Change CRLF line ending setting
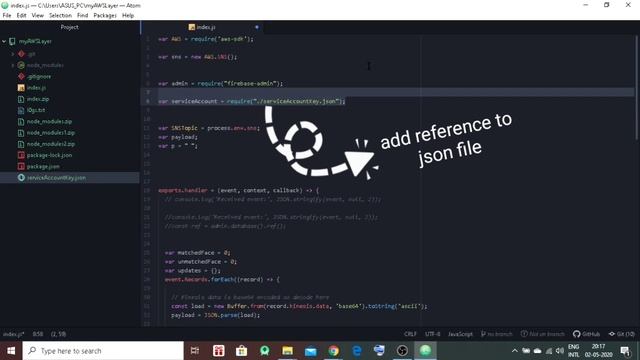Screen dimensions: 640x360 [x=410, y=334]
